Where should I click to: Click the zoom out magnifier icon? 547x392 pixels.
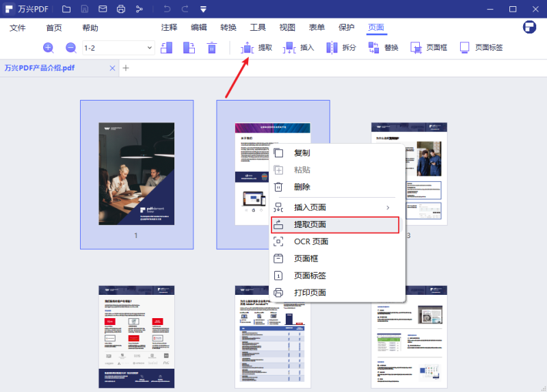[x=71, y=47]
